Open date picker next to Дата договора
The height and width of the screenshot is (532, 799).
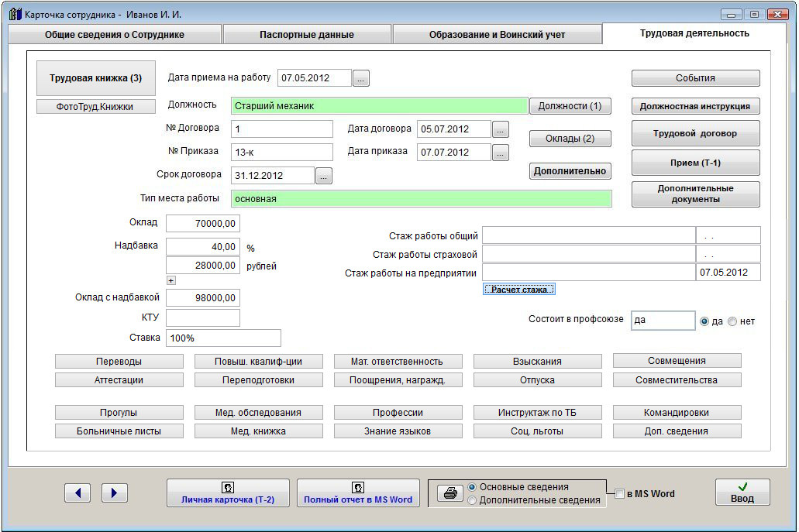pyautogui.click(x=501, y=129)
